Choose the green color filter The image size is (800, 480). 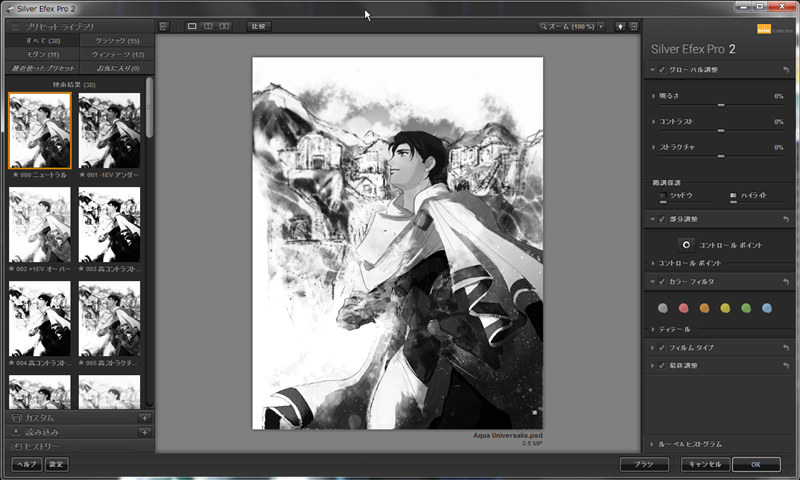pos(746,308)
